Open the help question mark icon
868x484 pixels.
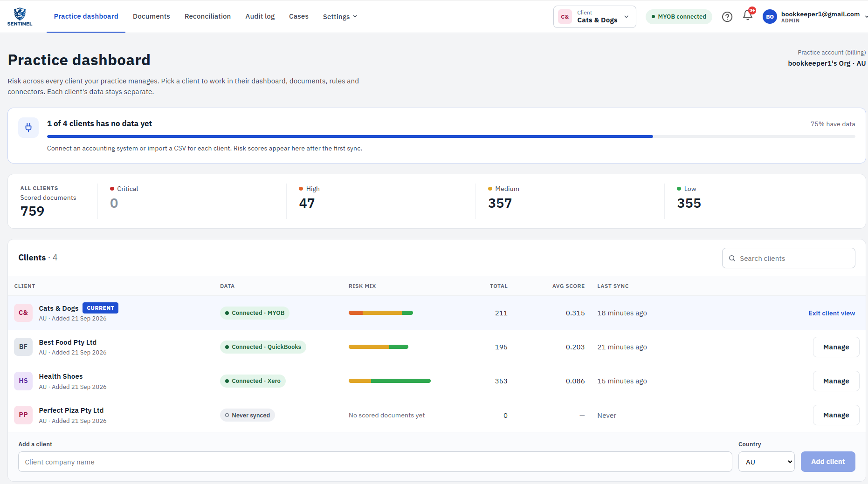coord(727,17)
